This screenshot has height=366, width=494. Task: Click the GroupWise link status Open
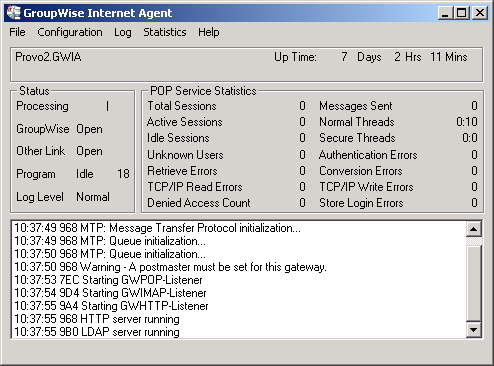pos(89,129)
